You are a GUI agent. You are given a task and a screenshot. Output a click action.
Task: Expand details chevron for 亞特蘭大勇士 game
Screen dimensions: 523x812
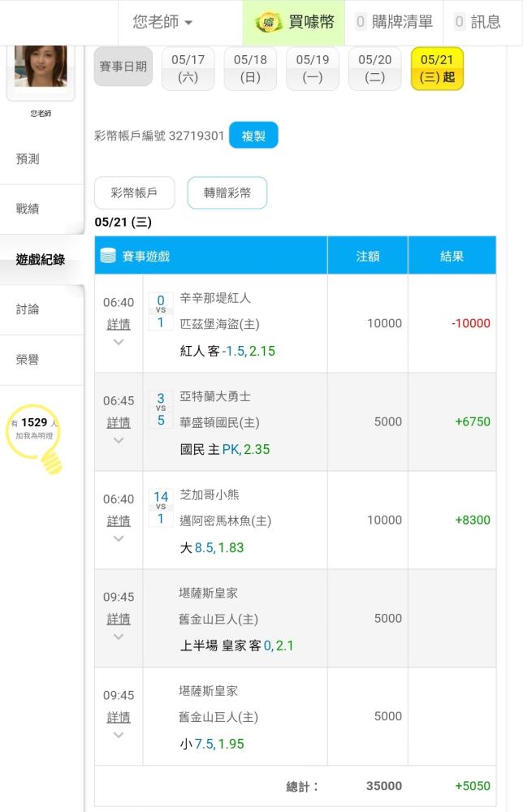pyautogui.click(x=119, y=440)
